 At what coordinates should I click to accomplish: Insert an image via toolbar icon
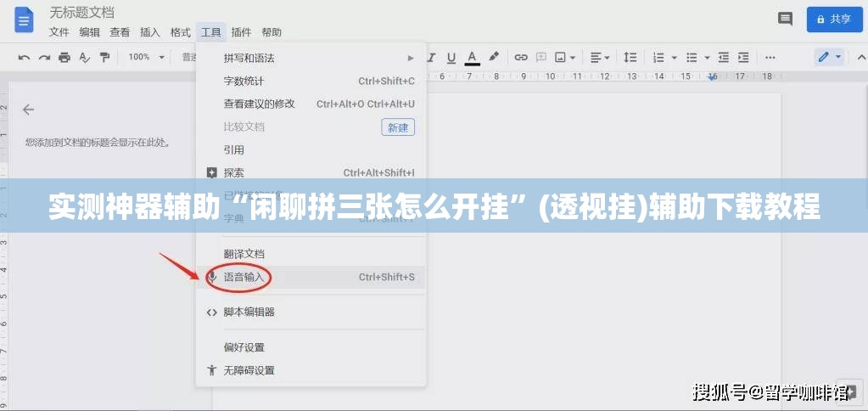pyautogui.click(x=561, y=57)
